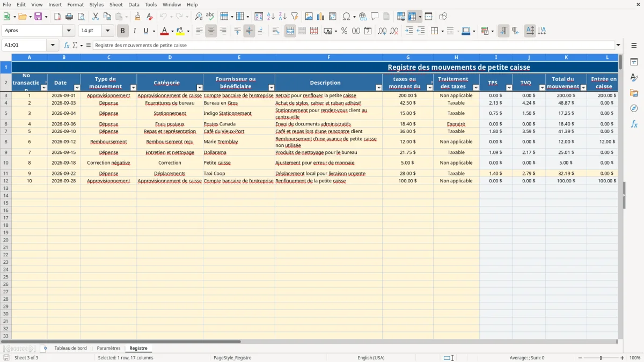Open the Borders style dropdown arrow

pos(443,31)
